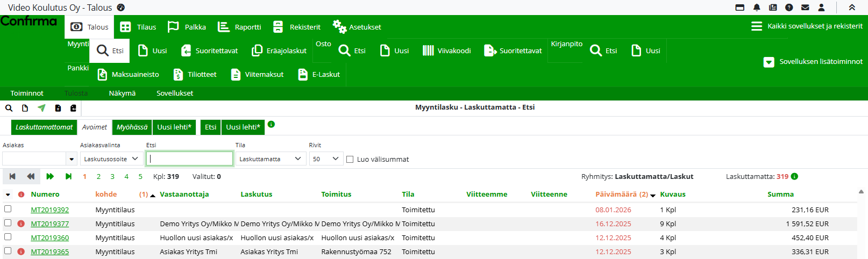Open invoice link MT2019377
The height and width of the screenshot is (259, 868).
(50, 224)
